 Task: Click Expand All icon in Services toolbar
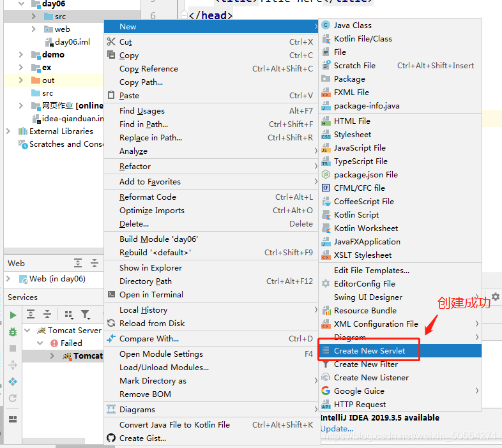tap(31, 314)
